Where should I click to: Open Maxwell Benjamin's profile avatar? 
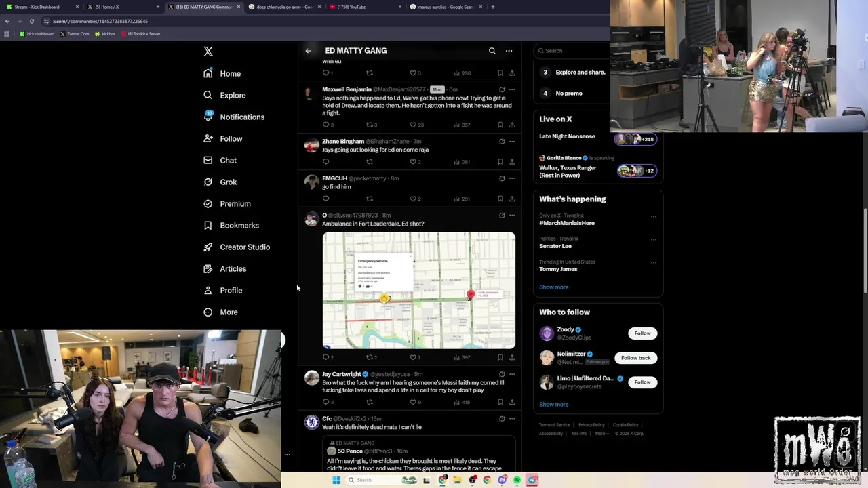pyautogui.click(x=311, y=93)
